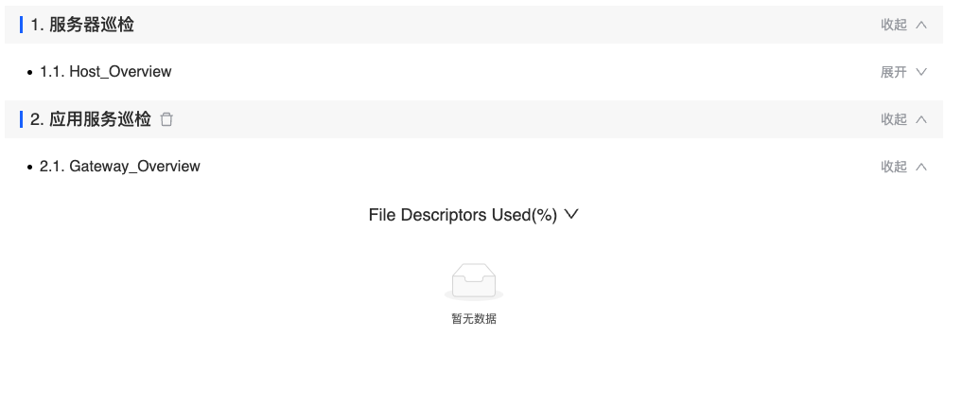
Task: Collapse Gateway_Overview via its 收起 label
Action: 894,167
